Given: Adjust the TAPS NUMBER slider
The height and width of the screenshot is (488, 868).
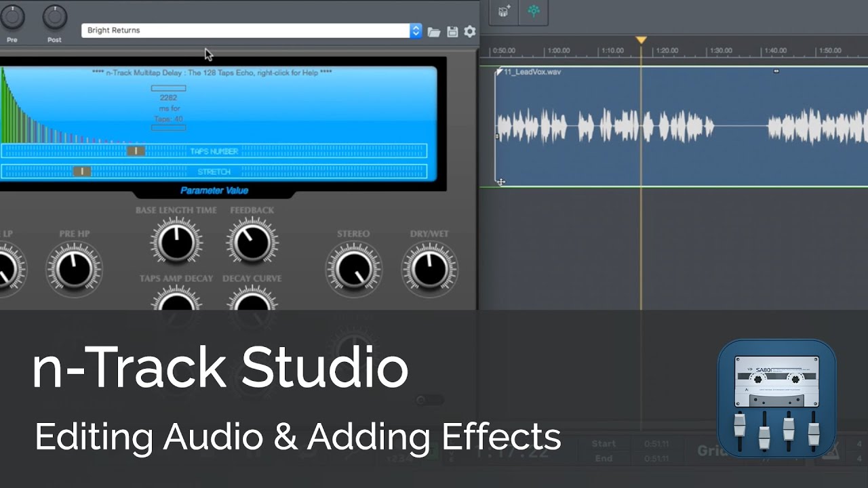Looking at the screenshot, I should 214,151.
